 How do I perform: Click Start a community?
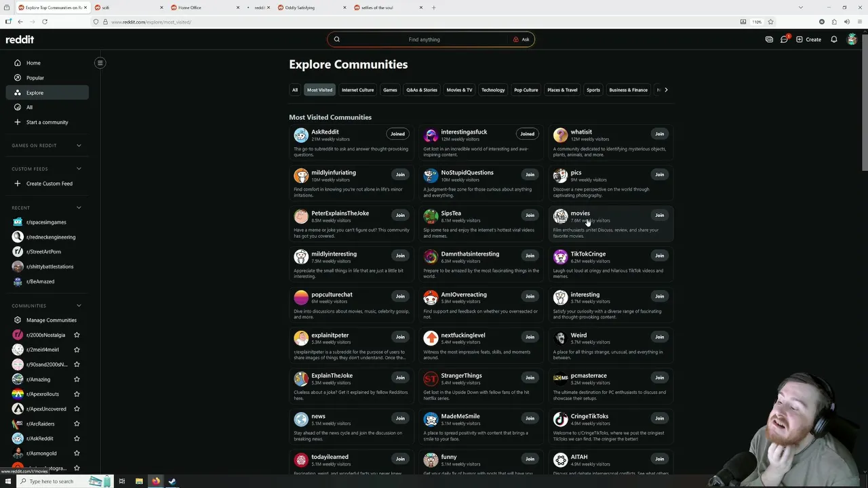click(x=47, y=122)
